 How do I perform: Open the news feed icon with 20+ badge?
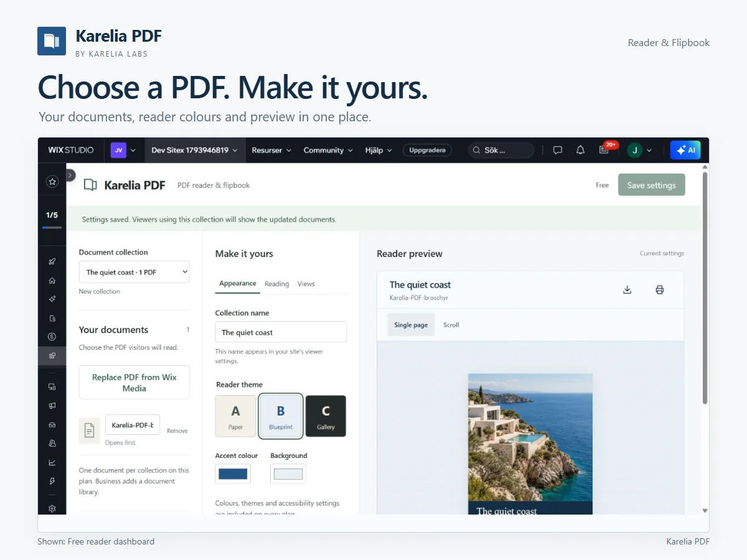(603, 150)
